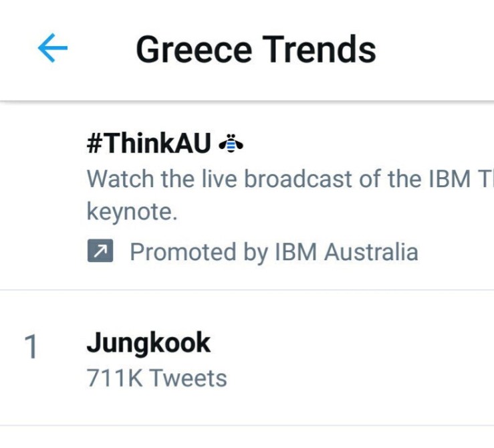Click the 711K Tweets count
The width and height of the screenshot is (494, 448).
tap(156, 378)
